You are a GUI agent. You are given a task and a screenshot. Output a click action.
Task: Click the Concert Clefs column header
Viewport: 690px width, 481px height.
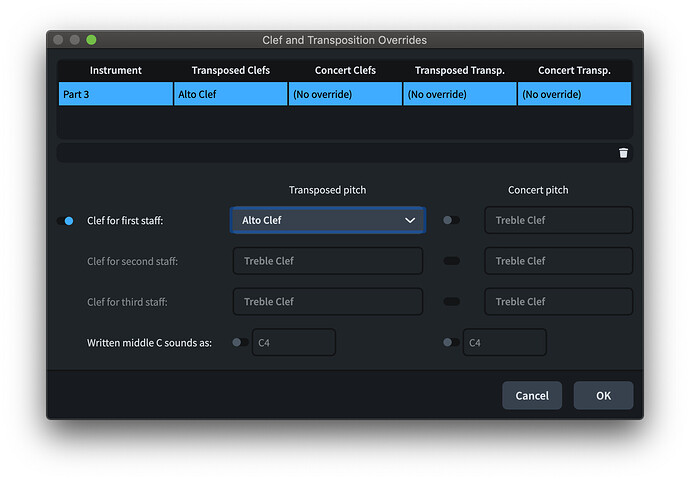point(345,70)
